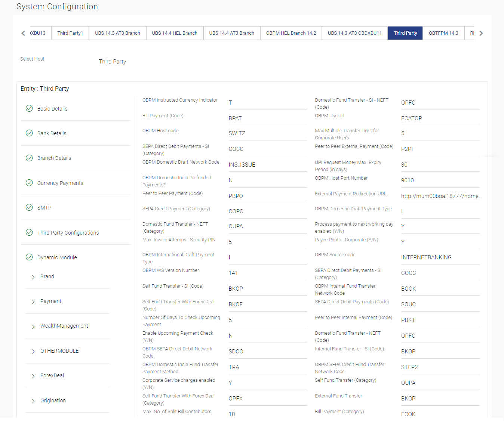
Task: Open the OBTFPM 14.3 tab
Action: 443,33
